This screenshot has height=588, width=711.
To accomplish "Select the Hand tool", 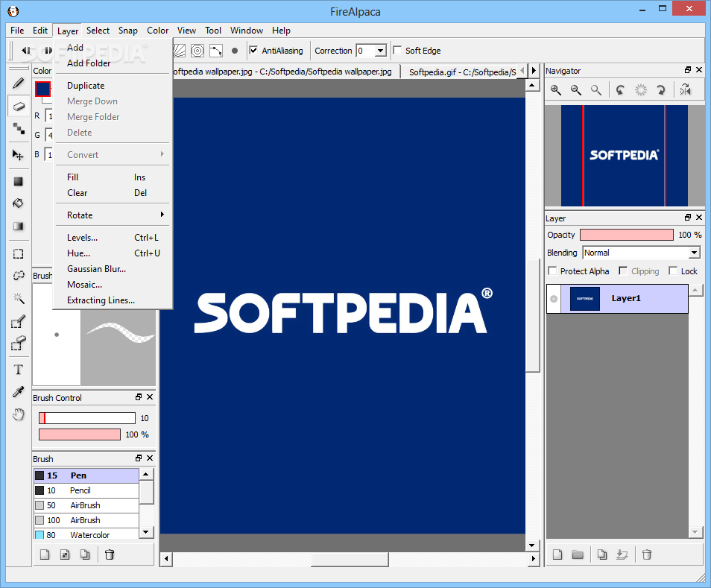I will tap(18, 414).
